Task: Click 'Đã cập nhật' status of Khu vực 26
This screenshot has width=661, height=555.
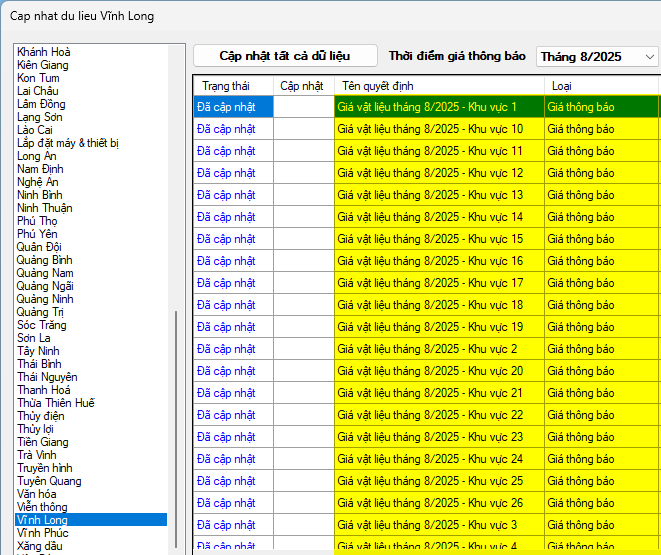Action: tap(227, 503)
